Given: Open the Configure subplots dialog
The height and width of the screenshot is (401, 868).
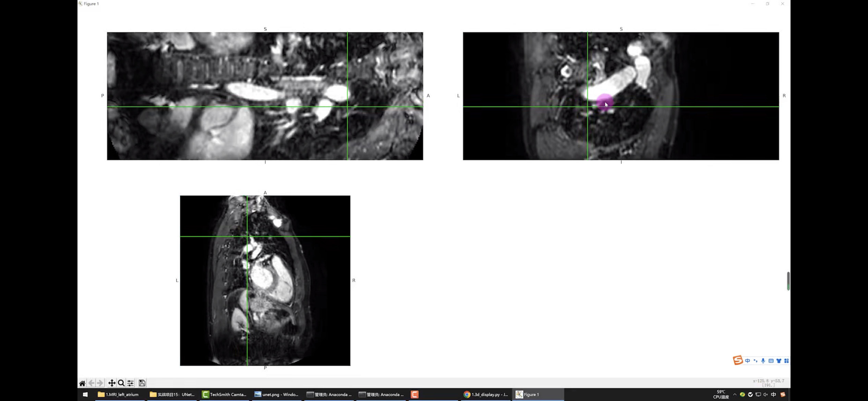Looking at the screenshot, I should coord(131,383).
